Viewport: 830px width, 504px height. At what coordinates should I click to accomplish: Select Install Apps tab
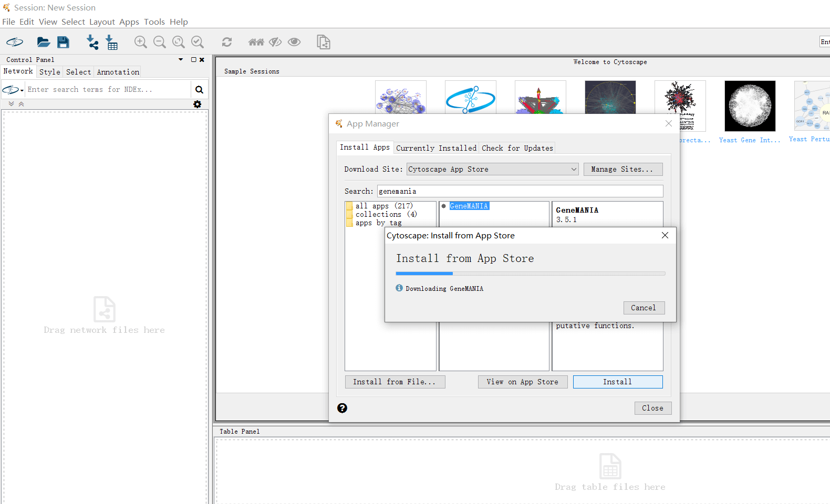coord(365,148)
